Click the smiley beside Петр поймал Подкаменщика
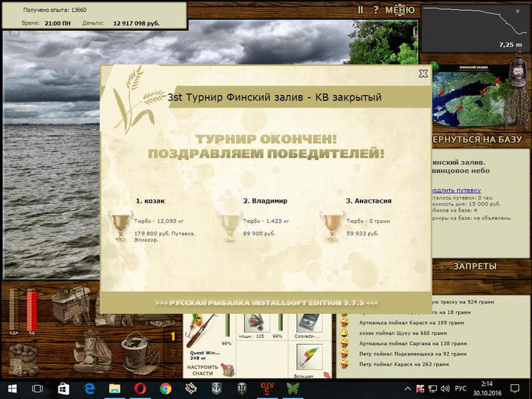This screenshot has height=399, width=532. 344,354
